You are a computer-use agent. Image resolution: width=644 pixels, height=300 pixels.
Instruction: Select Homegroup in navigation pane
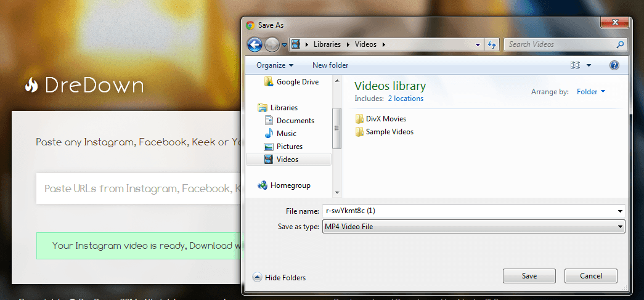pos(284,185)
